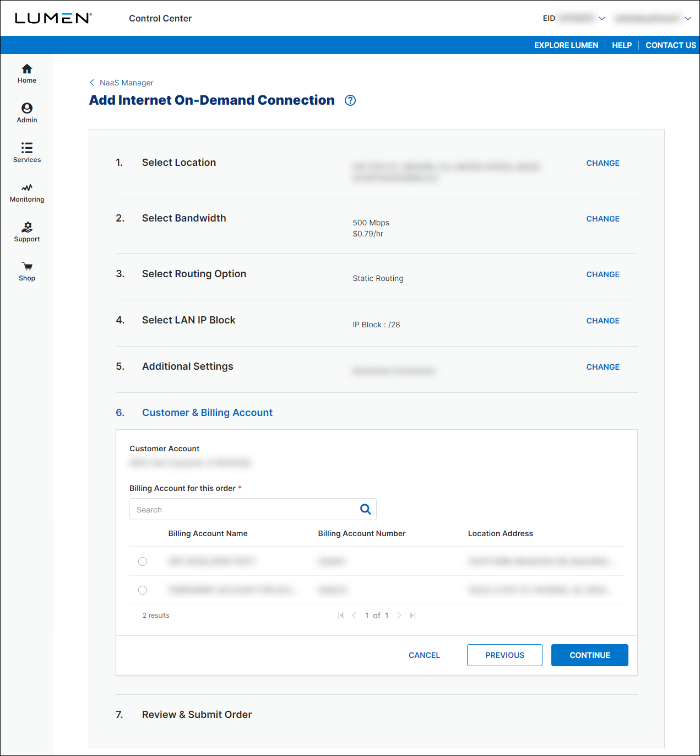Click the Continue button
Screen dimensions: 700x756
point(590,655)
